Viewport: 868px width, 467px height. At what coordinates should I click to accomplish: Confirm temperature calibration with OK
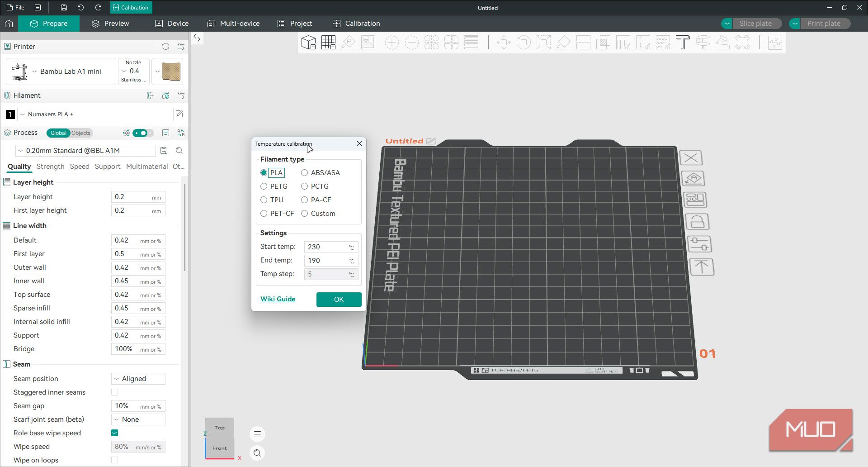(339, 300)
